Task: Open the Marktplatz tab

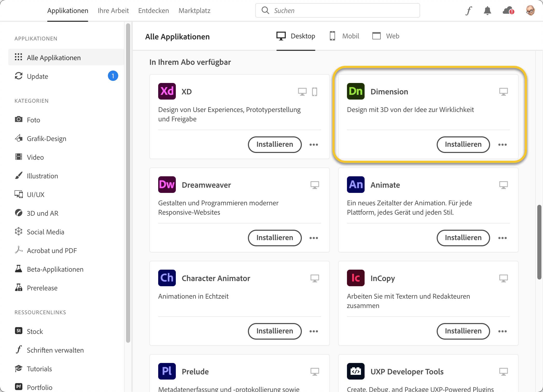Action: click(x=194, y=11)
